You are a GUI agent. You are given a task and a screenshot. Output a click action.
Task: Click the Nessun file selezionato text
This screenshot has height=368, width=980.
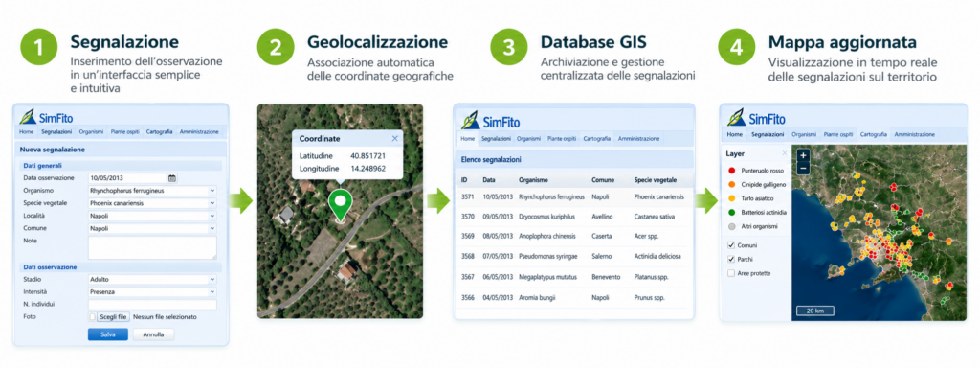165,316
